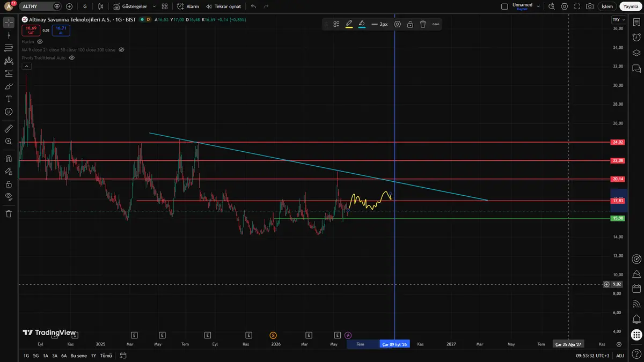Open the trend line drawing tools
This screenshot has height=362, width=644.
(9, 35)
